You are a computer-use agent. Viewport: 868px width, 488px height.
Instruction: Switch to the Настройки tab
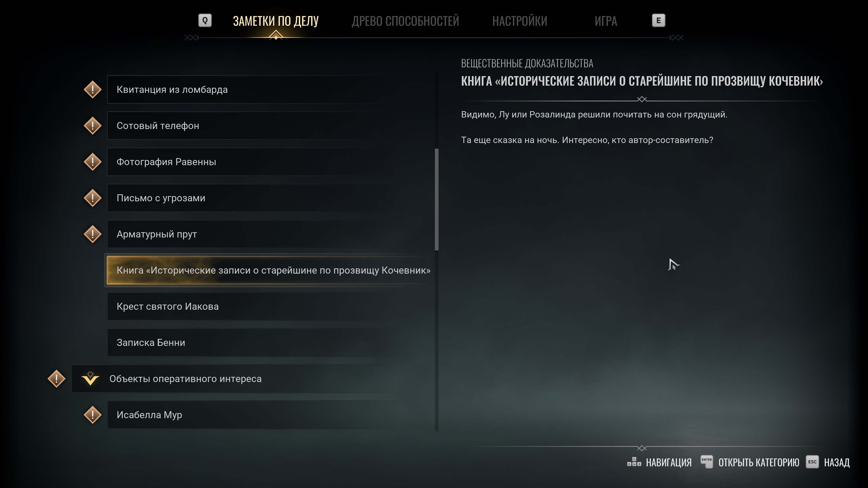[520, 21]
